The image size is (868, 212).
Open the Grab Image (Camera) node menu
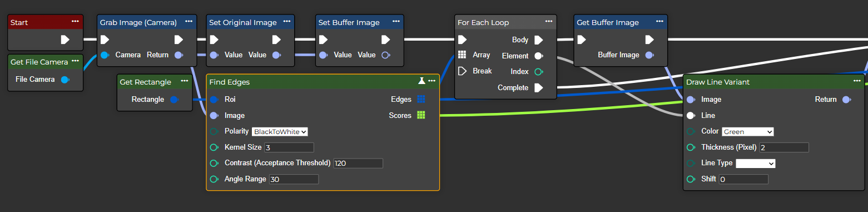[x=189, y=22]
